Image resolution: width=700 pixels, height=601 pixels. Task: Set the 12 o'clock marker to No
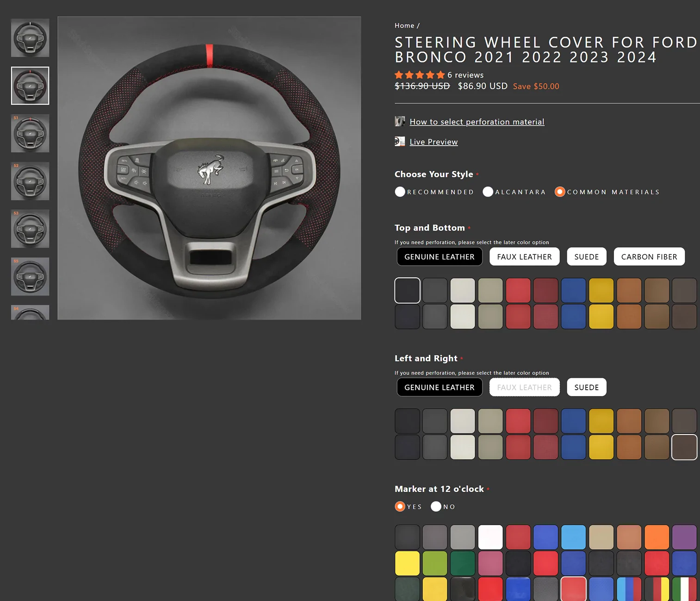pos(436,507)
